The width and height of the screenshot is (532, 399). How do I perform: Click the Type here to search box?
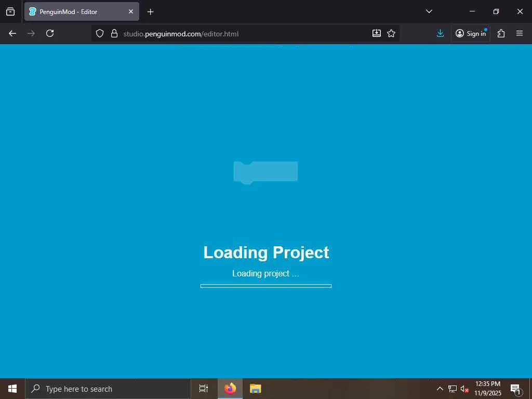pos(108,389)
